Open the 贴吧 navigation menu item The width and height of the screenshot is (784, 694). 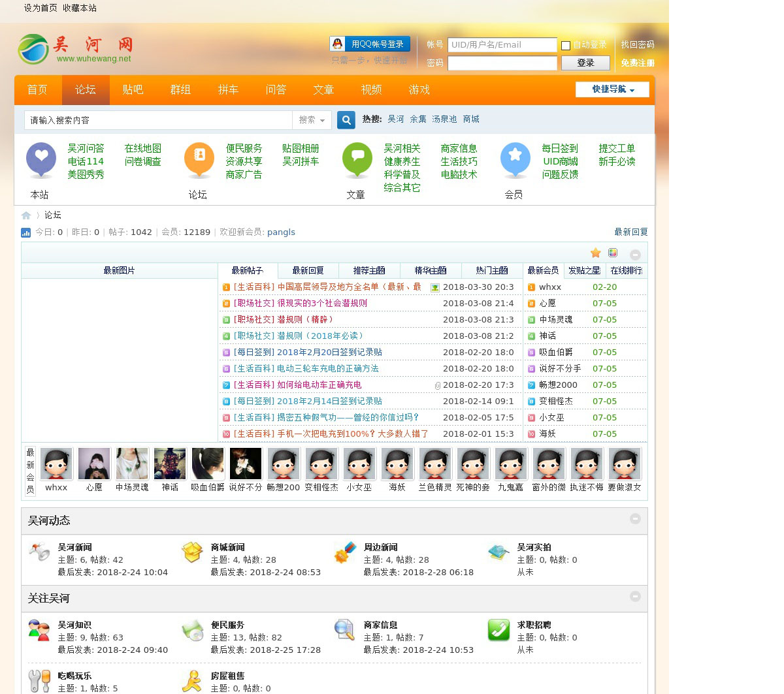133,90
